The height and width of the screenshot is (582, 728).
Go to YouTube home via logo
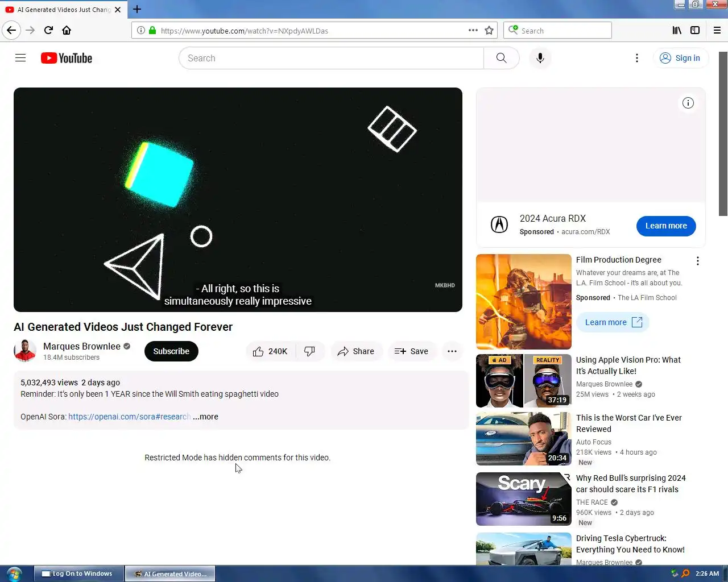coord(67,58)
